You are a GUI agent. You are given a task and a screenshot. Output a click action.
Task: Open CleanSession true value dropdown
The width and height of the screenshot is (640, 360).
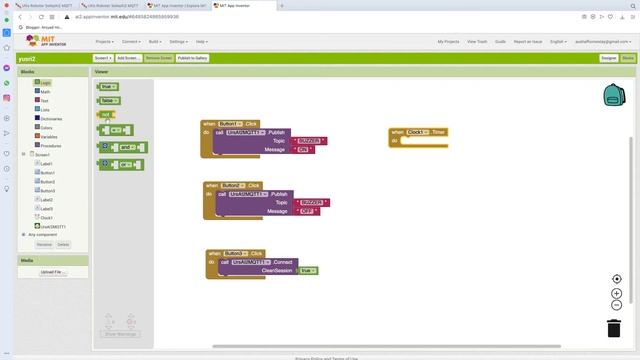(308, 271)
